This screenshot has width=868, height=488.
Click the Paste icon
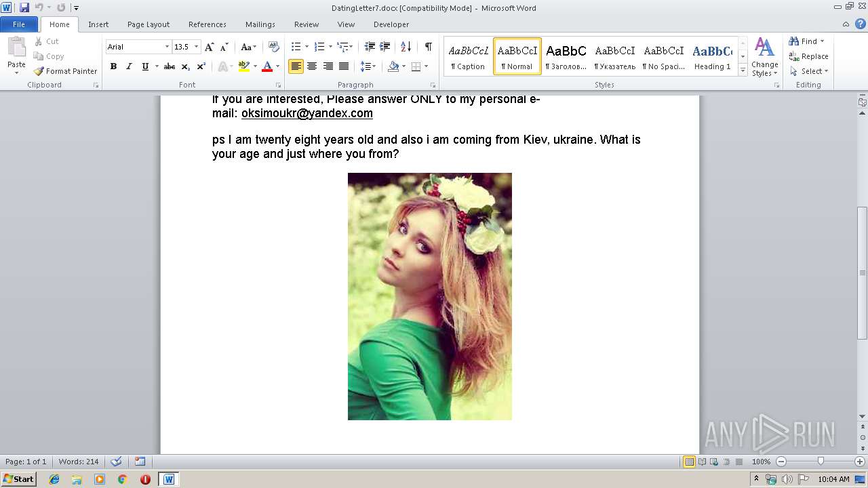coord(16,49)
